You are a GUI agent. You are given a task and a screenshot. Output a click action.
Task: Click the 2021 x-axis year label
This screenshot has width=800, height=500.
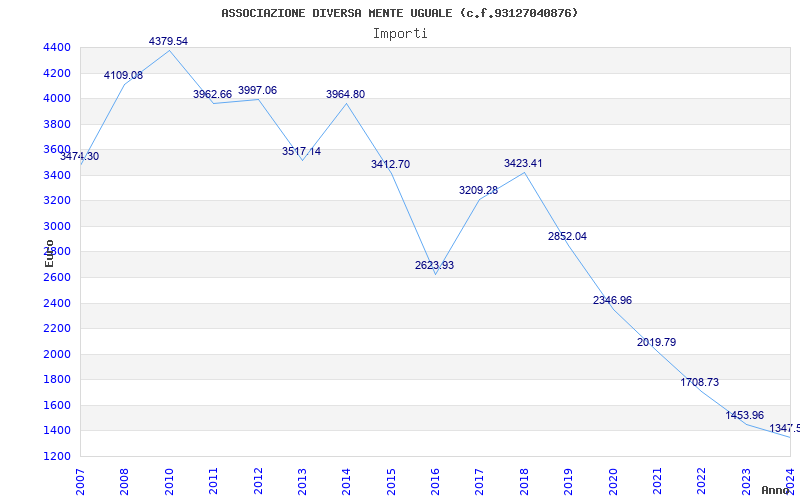click(657, 481)
